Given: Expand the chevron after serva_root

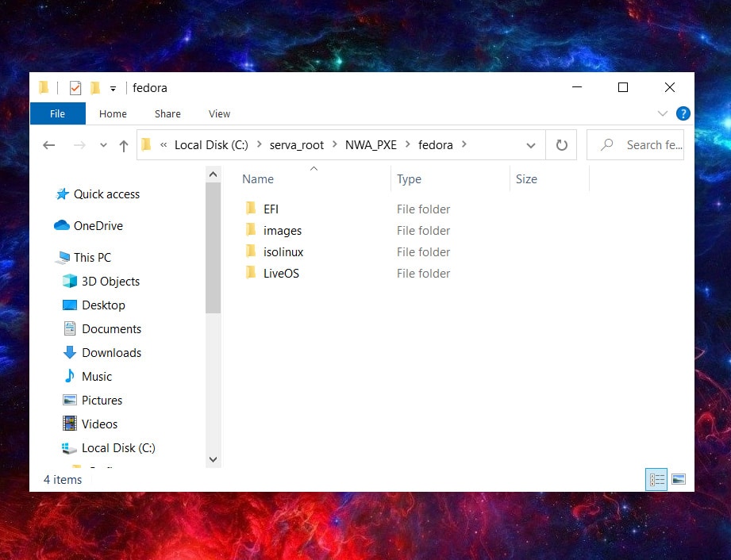Looking at the screenshot, I should point(335,144).
